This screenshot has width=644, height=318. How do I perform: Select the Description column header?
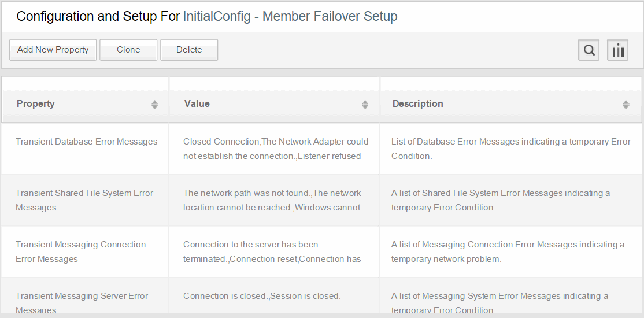(510, 104)
